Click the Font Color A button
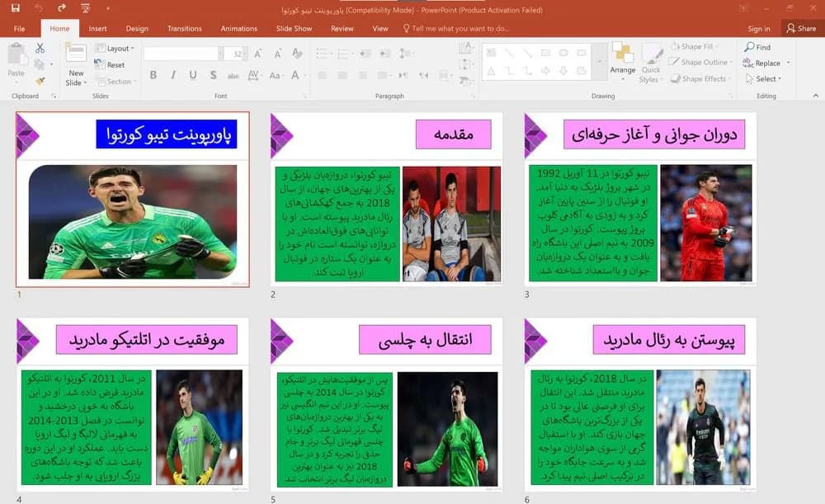This screenshot has height=504, width=825. [x=295, y=75]
